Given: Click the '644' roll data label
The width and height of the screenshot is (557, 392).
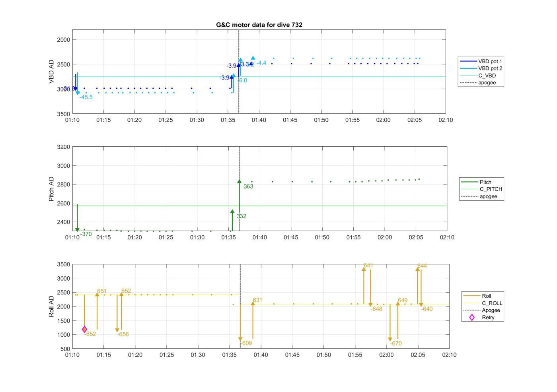Looking at the screenshot, I should click(422, 266).
